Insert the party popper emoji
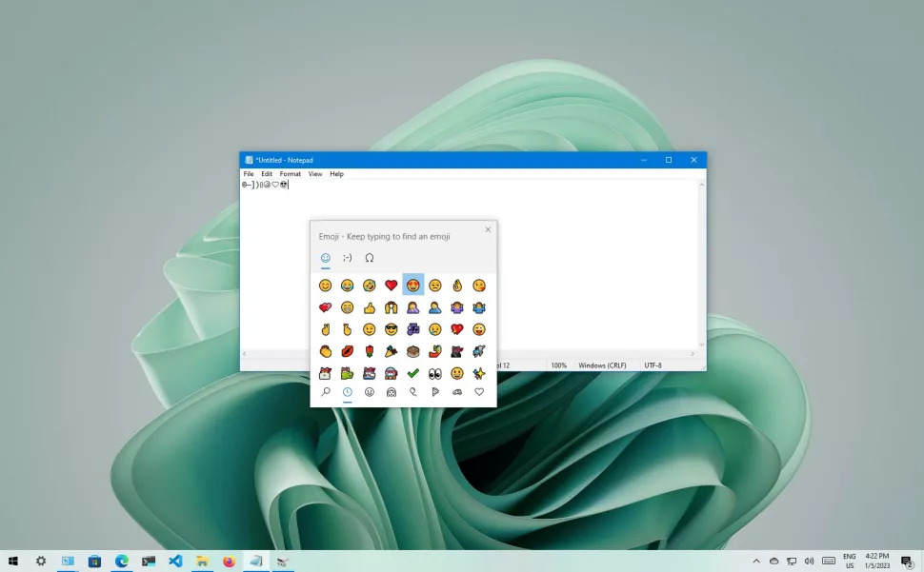924x572 pixels. pos(391,351)
